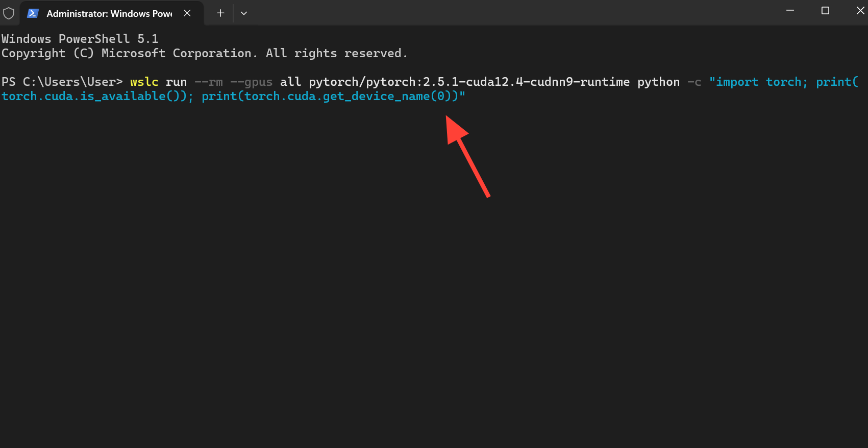868x448 pixels.
Task: Click the "import torch;" string segment
Action: coord(759,82)
